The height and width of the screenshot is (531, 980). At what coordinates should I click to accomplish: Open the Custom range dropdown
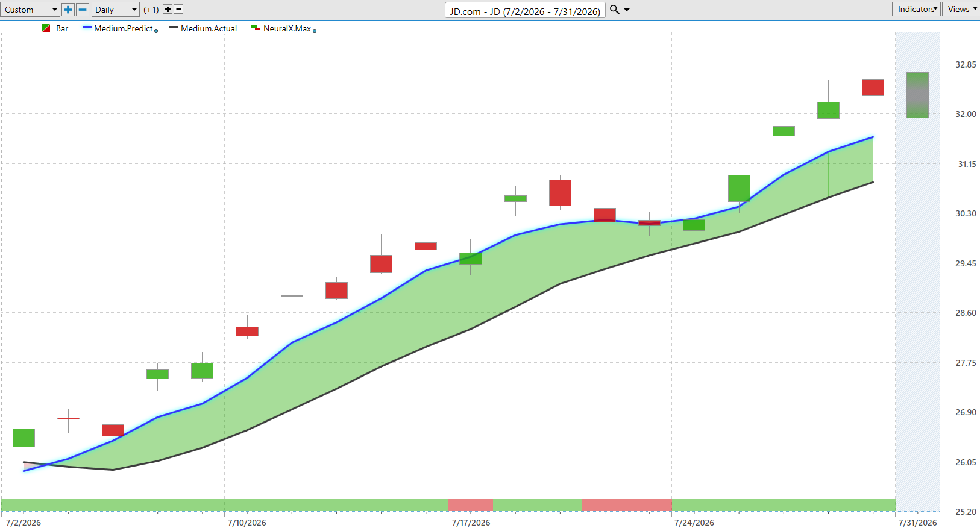click(x=30, y=10)
